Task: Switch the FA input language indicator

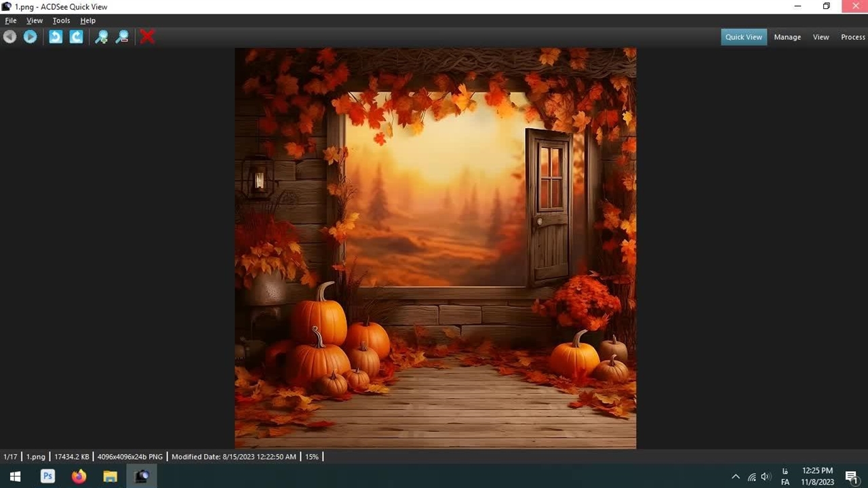Action: [x=785, y=476]
